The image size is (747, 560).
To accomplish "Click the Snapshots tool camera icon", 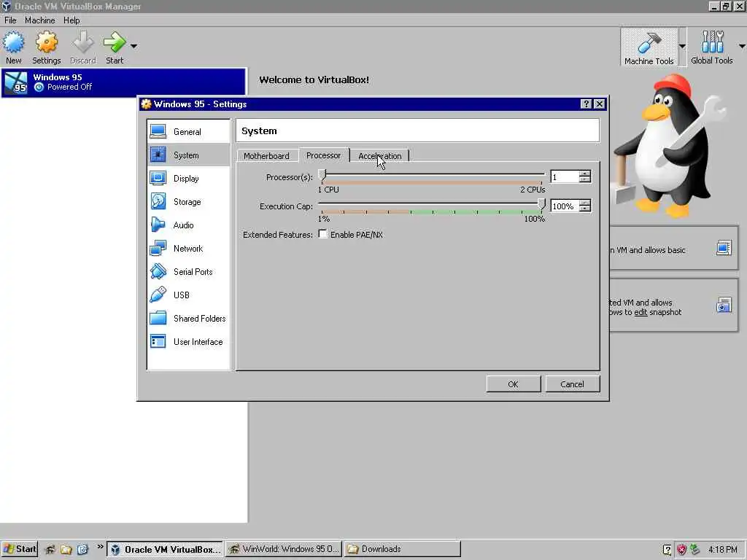I will click(724, 305).
